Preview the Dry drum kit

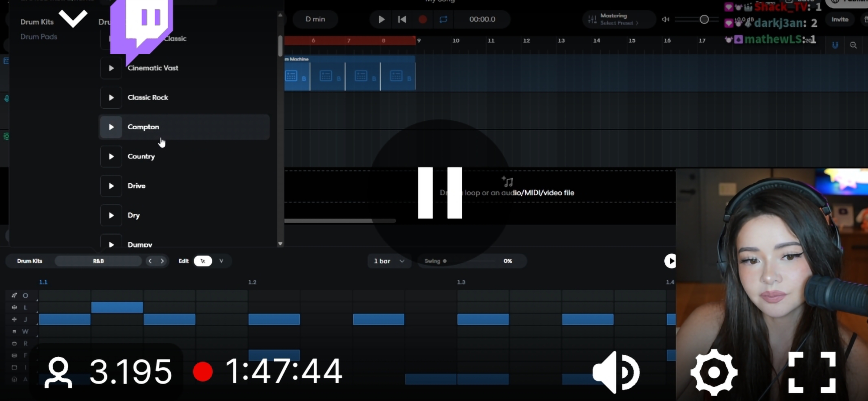click(x=111, y=215)
